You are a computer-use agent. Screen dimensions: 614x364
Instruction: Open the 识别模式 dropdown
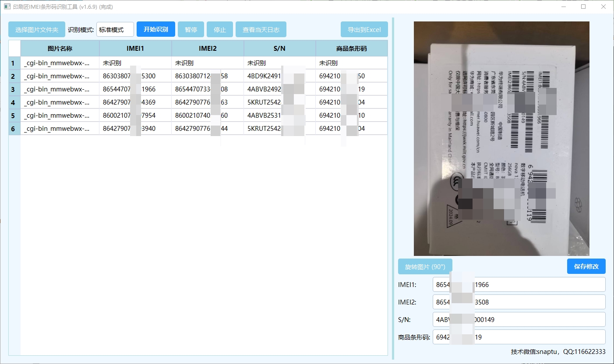[x=115, y=30]
